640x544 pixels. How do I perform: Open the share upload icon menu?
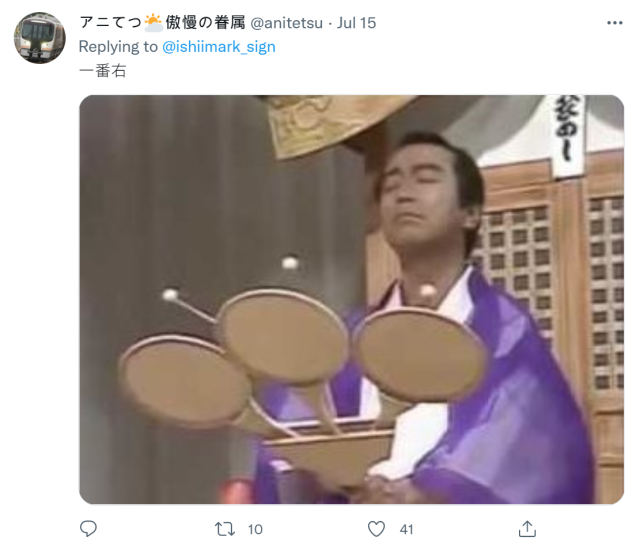(527, 528)
